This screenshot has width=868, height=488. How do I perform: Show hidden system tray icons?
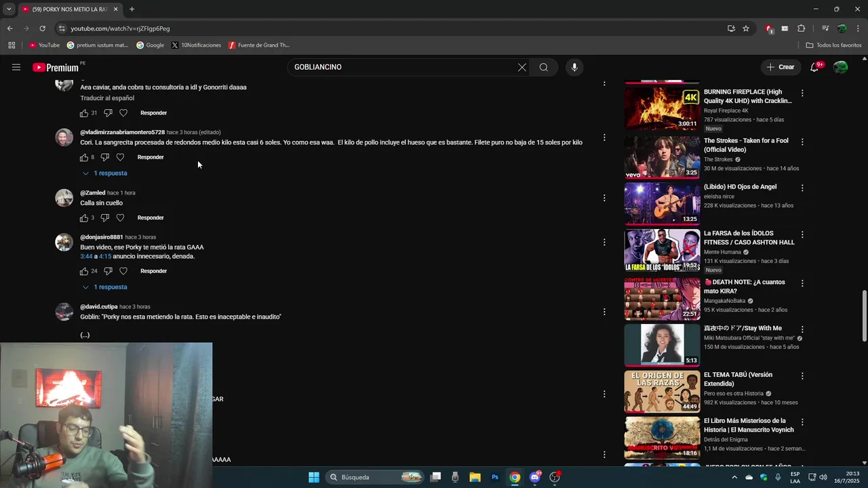734,477
